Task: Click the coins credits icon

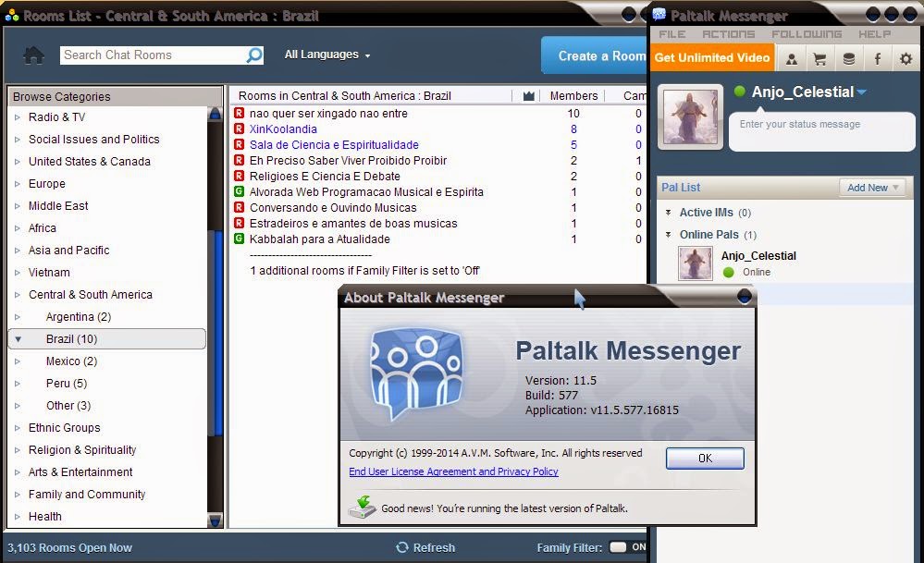Action: (x=848, y=58)
